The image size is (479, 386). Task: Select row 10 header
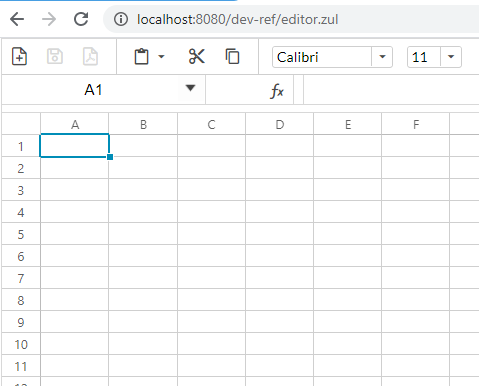21,344
